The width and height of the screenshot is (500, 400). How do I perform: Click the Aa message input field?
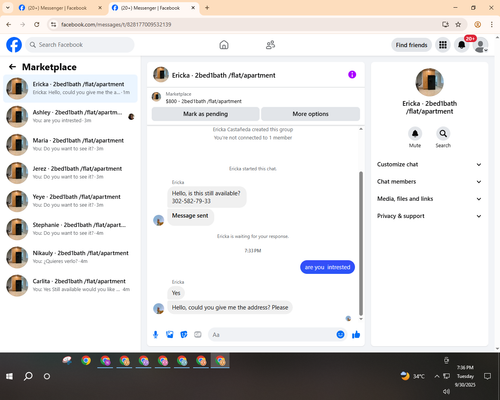(x=272, y=334)
